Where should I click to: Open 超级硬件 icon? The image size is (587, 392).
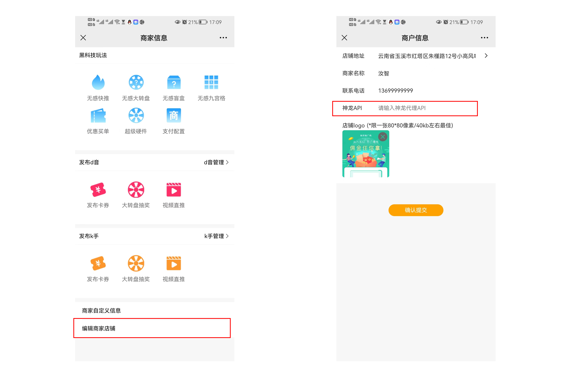pos(136,115)
